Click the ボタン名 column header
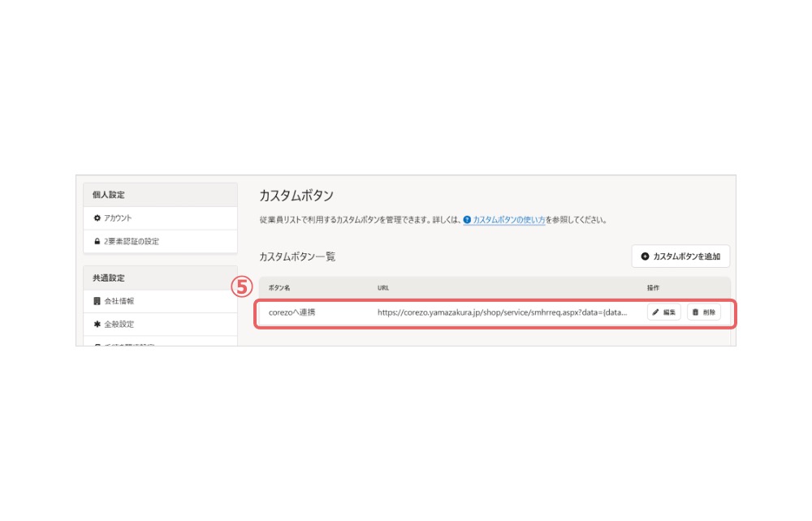Viewport: 812px width, 521px height. point(279,288)
